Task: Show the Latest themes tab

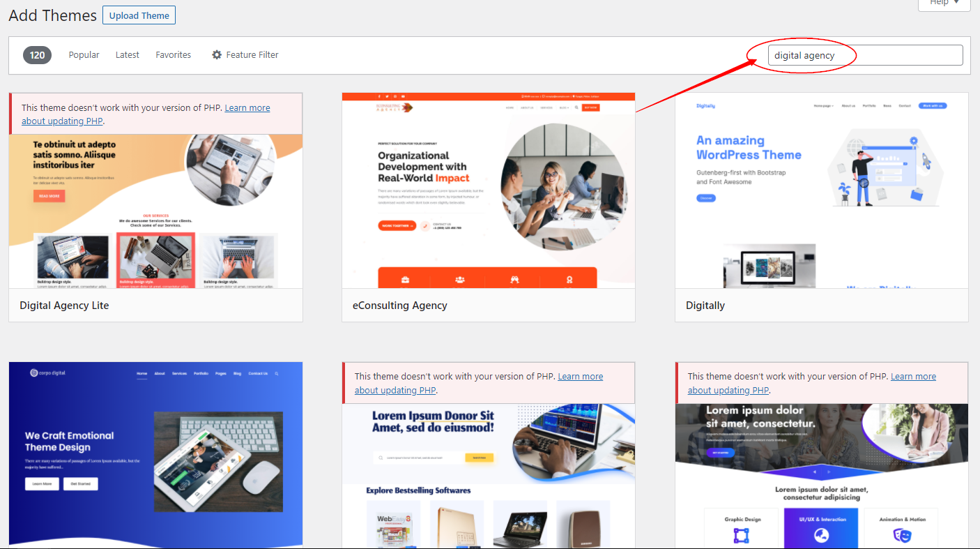Action: pos(128,54)
